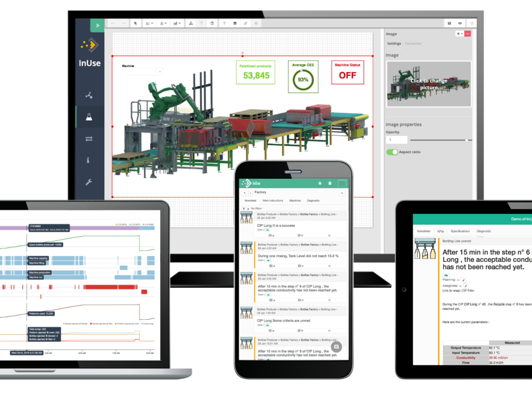Viewport: 532px width, 399px height.
Task: Select the Average OEE 93% gauge widget
Action: click(x=303, y=77)
